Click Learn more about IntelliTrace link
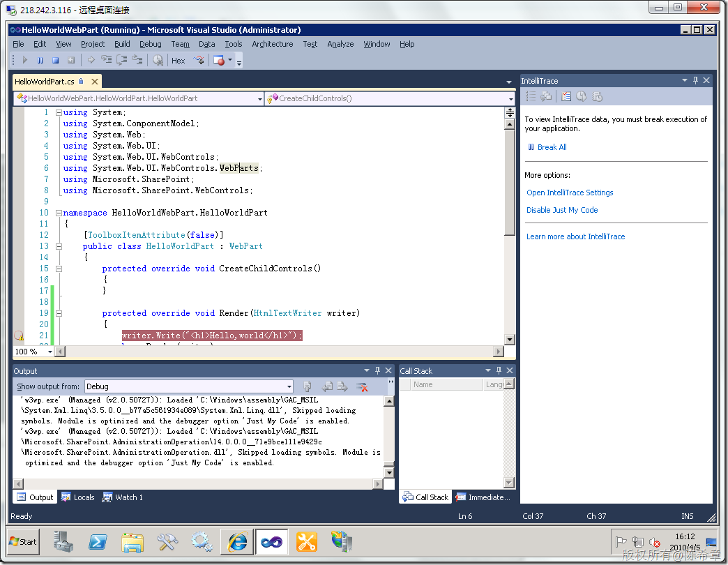Screen dimensions: 728x565 point(575,236)
